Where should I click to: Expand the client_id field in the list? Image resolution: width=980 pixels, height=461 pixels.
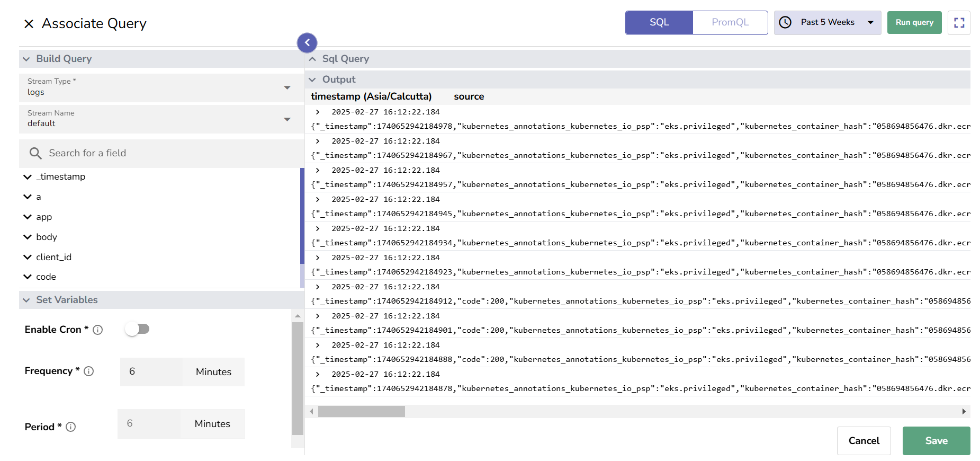28,257
